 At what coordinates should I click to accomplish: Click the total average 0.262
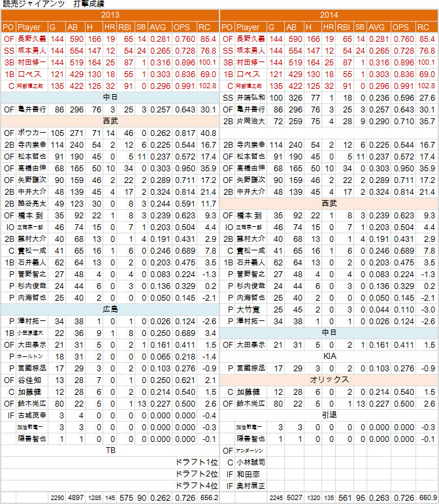pyautogui.click(x=160, y=498)
